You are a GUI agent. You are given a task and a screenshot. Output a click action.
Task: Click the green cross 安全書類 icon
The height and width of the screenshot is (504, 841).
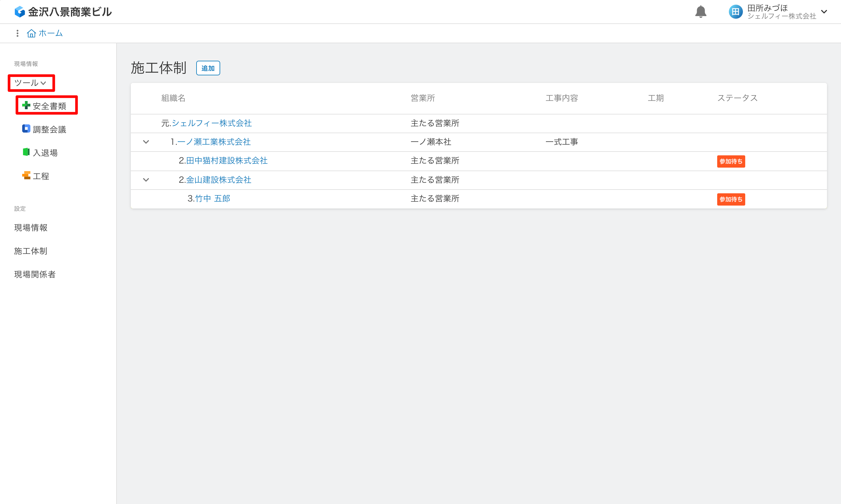(x=26, y=105)
